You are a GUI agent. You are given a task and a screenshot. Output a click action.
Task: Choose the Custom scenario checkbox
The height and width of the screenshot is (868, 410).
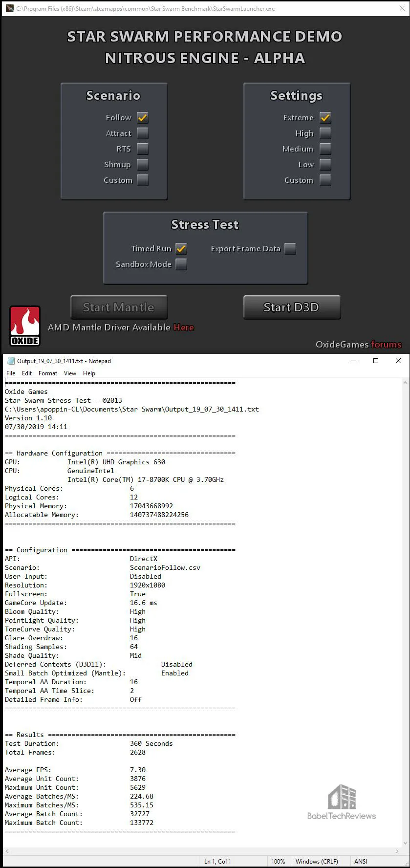pos(142,180)
